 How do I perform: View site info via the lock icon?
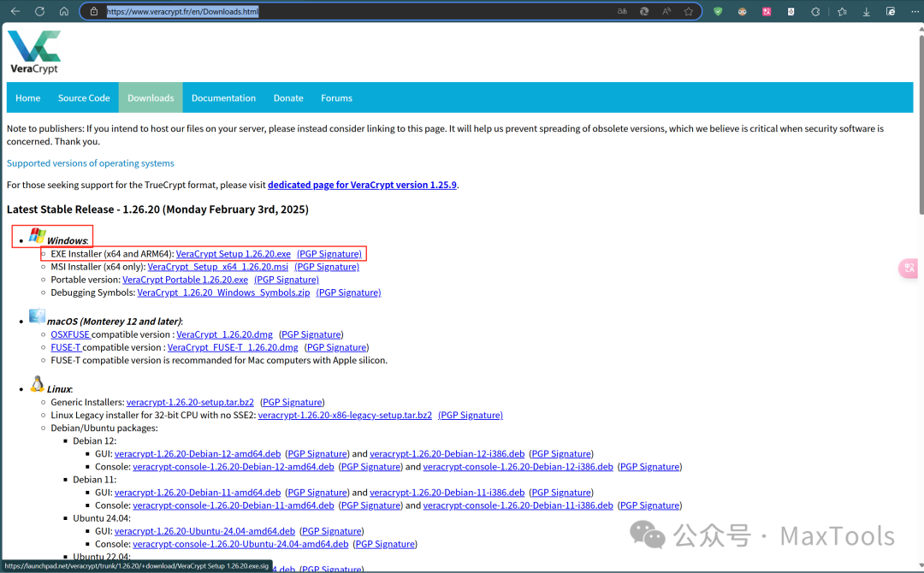tap(94, 11)
